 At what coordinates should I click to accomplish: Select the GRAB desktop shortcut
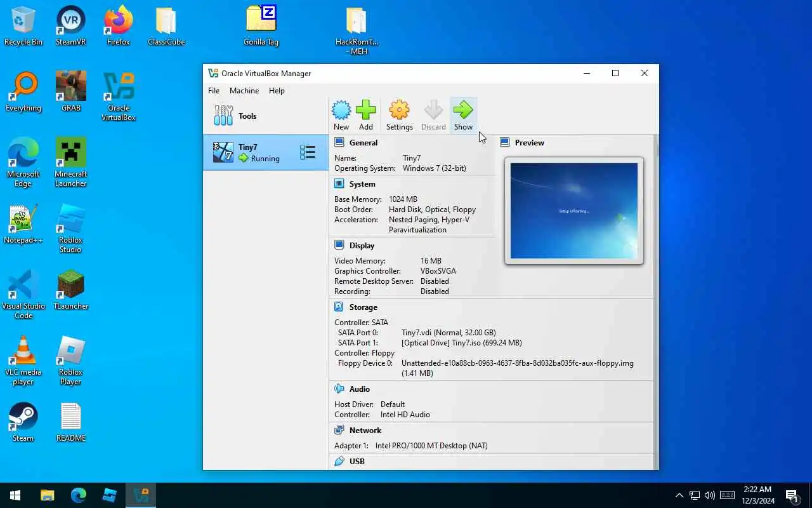(71, 93)
